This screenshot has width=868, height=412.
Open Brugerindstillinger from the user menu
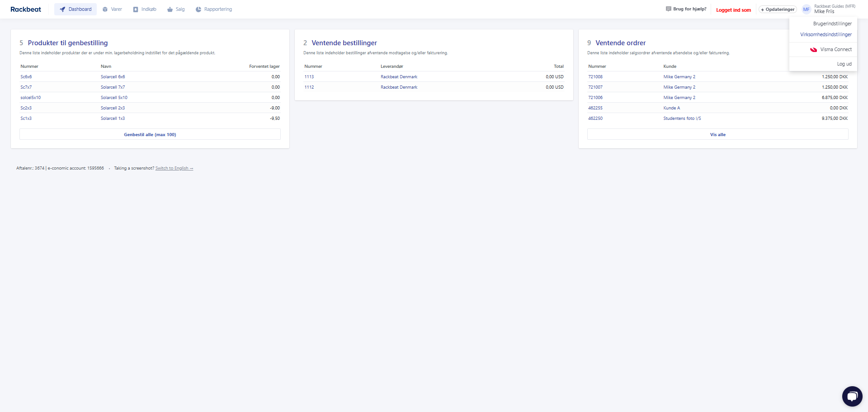point(832,24)
